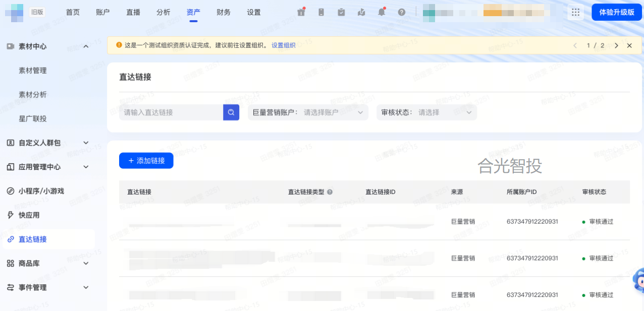The width and height of the screenshot is (644, 311).
Task: Click the 直达链接 page title
Action: 135,77
